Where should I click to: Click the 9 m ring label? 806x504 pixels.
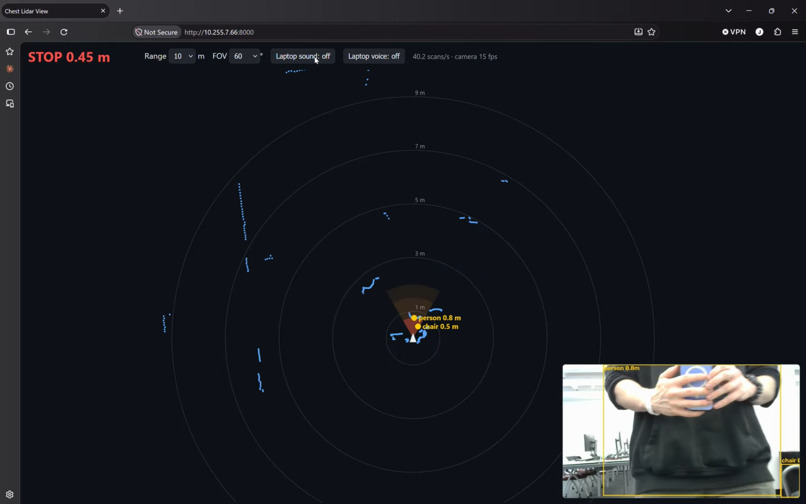[420, 93]
